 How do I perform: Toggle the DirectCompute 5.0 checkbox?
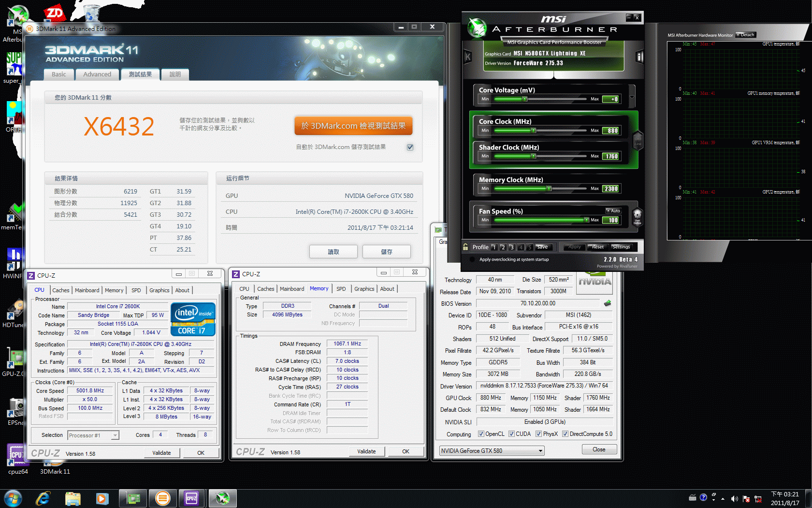click(x=565, y=434)
